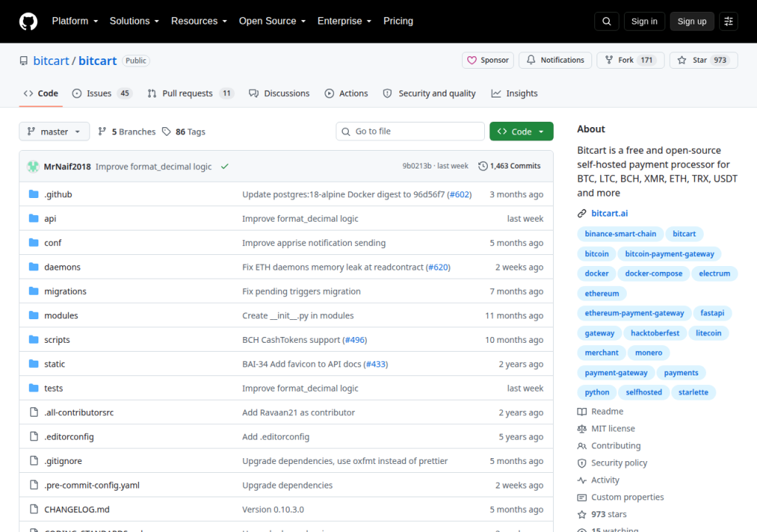
Task: Click the Sign in button
Action: tap(644, 21)
